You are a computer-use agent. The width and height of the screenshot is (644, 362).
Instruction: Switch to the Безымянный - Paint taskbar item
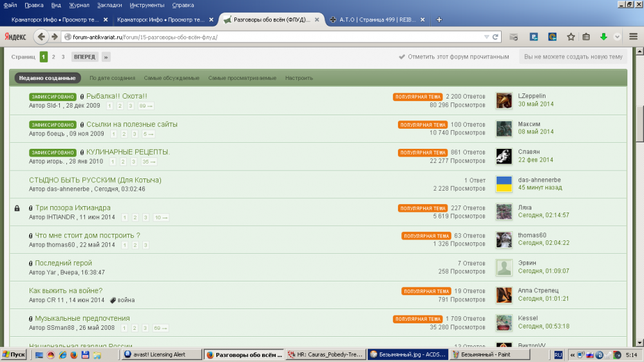point(489,354)
